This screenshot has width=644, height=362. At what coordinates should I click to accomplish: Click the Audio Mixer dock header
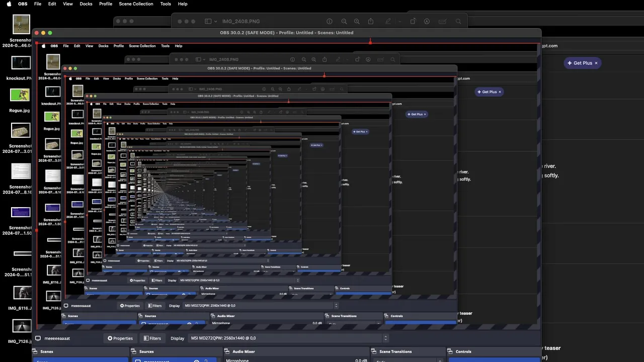[x=297, y=351]
